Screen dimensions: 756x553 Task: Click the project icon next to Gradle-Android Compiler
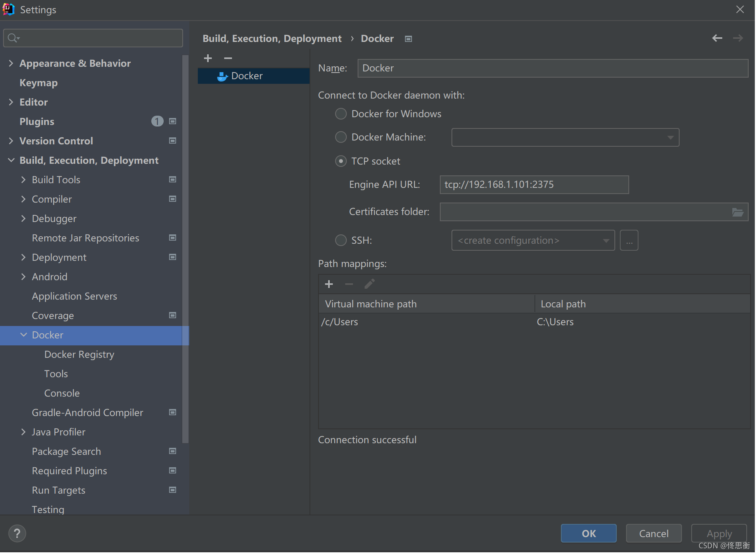173,413
